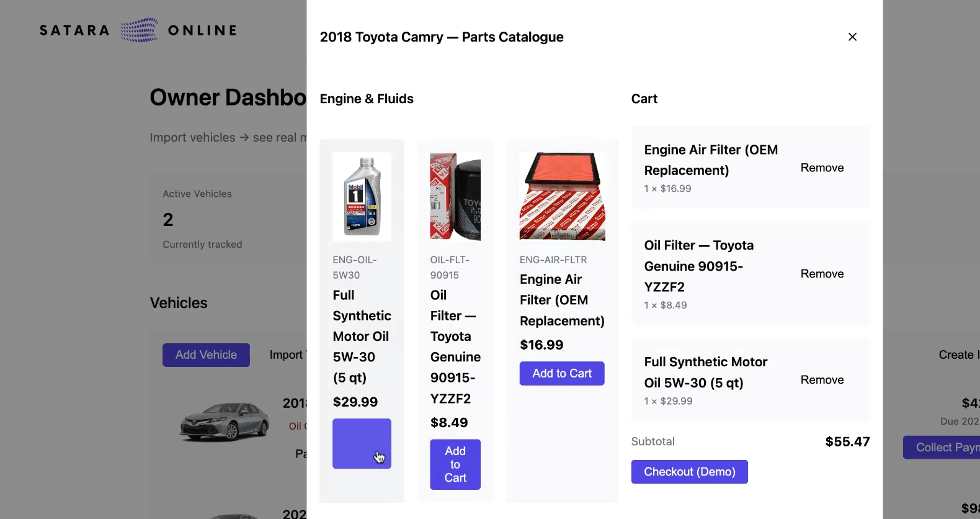The image size is (980, 519).
Task: Click the blank purple button under motor oil
Action: coord(362,443)
